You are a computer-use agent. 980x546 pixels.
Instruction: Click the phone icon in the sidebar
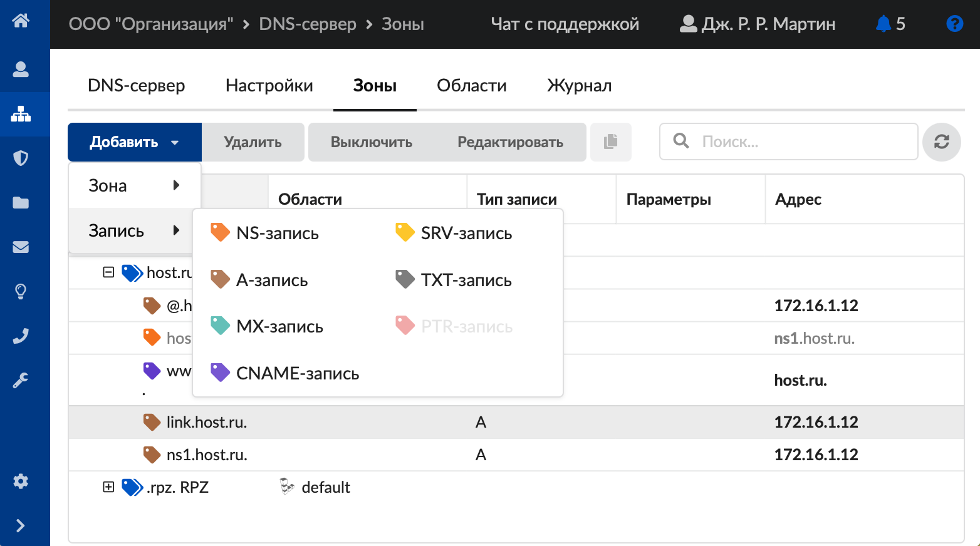coord(21,336)
